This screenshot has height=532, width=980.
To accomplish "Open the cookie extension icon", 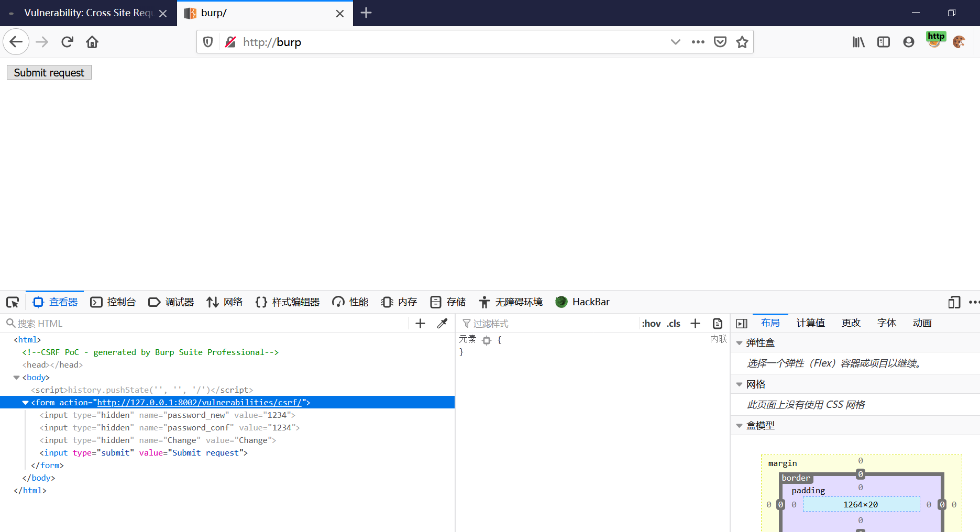I will click(x=959, y=42).
